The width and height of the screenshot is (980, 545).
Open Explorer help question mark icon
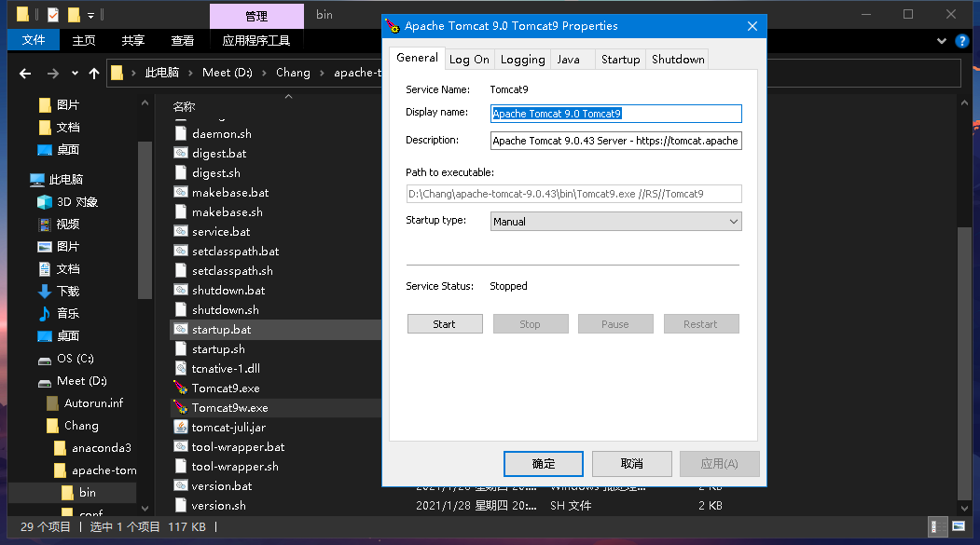(x=962, y=41)
